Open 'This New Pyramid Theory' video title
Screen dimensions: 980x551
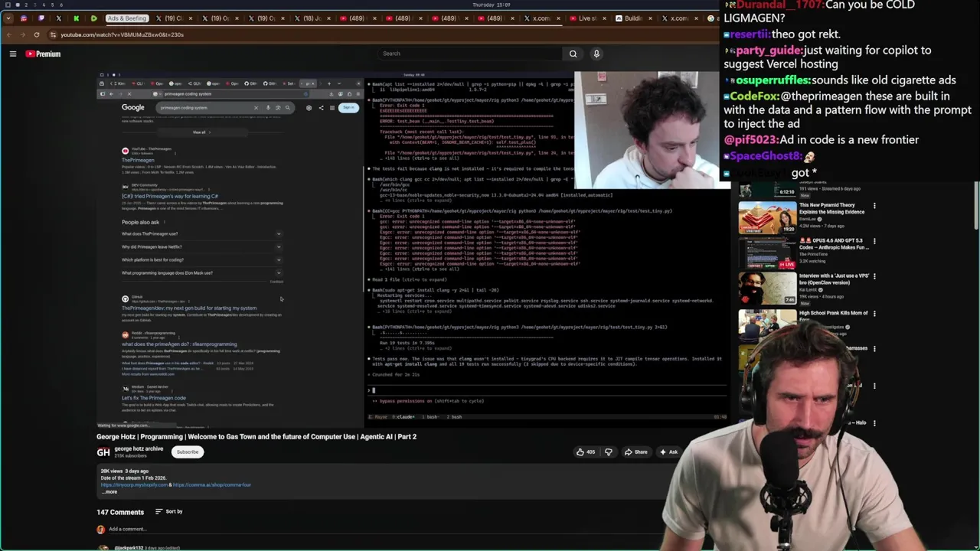point(832,208)
